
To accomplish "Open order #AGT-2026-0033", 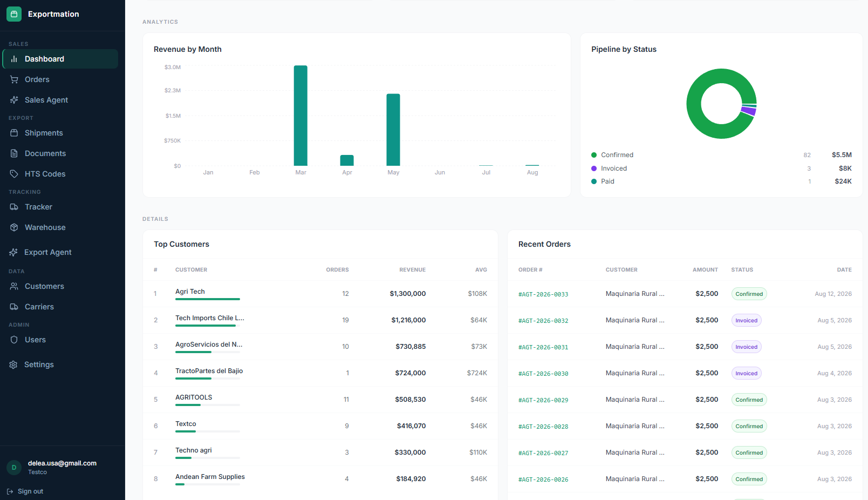I will tap(543, 294).
